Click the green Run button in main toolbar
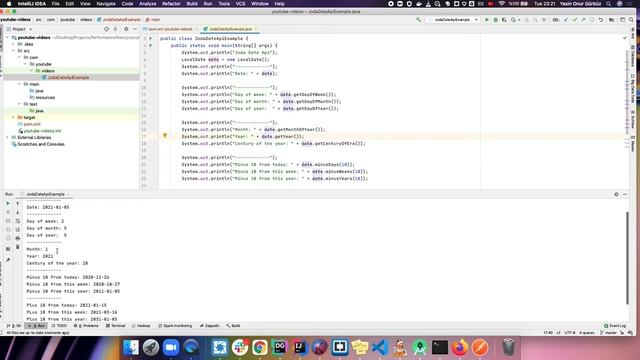 click(x=487, y=20)
